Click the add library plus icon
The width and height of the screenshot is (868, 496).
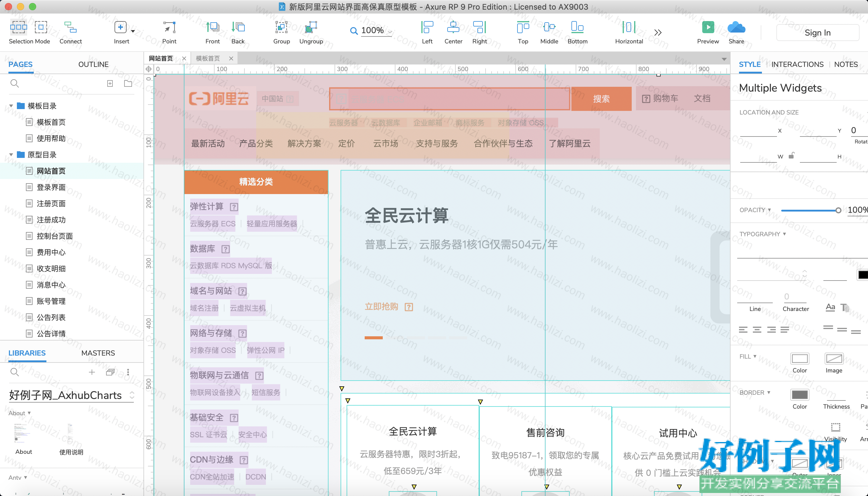coord(92,372)
